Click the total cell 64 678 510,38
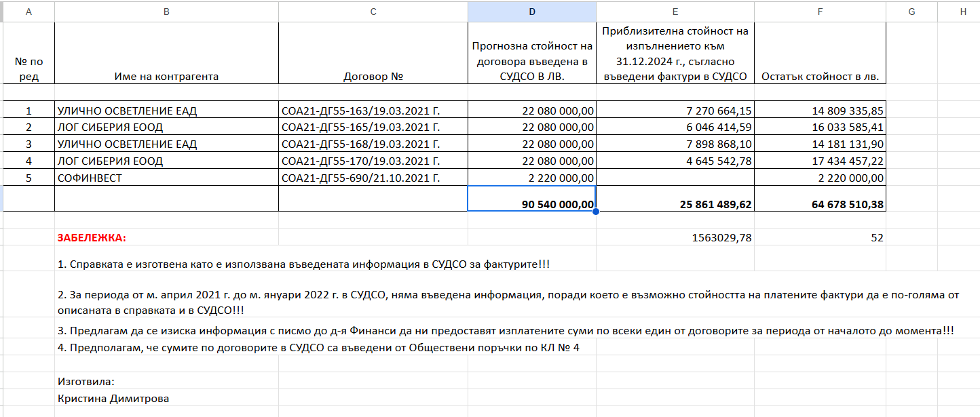980x417 pixels. [x=820, y=199]
